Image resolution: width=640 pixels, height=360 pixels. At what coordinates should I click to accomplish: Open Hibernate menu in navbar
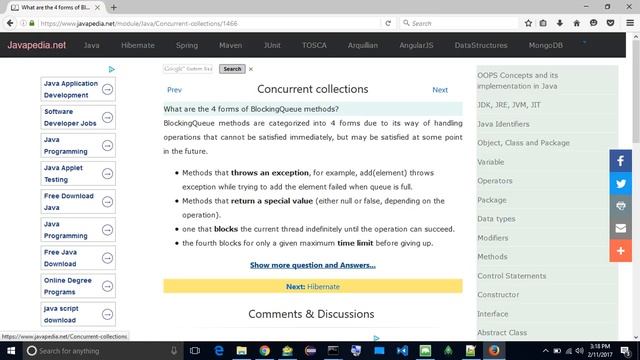[x=138, y=45]
